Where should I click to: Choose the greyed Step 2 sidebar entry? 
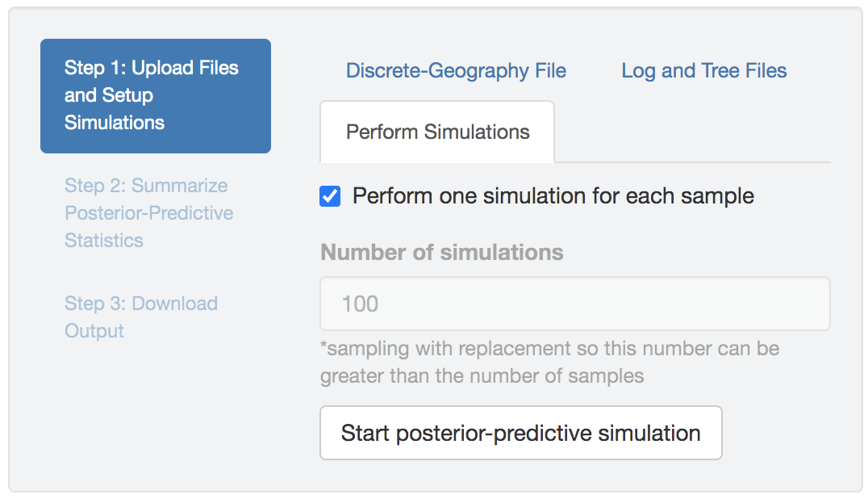[x=149, y=213]
